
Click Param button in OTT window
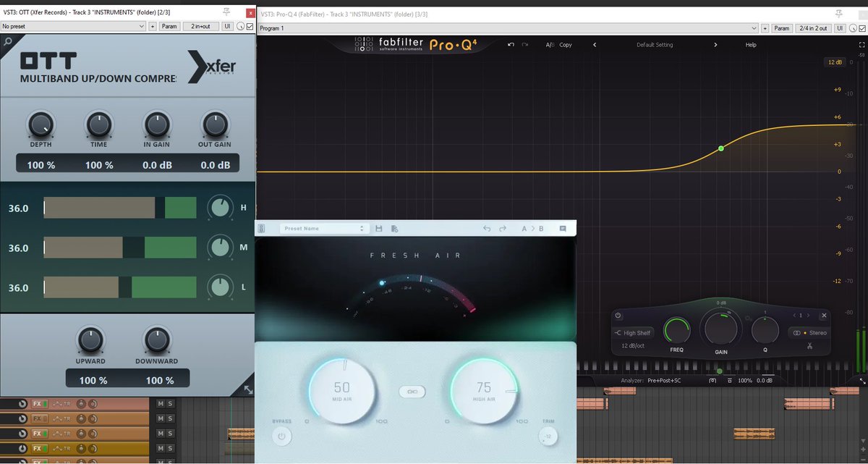click(169, 27)
